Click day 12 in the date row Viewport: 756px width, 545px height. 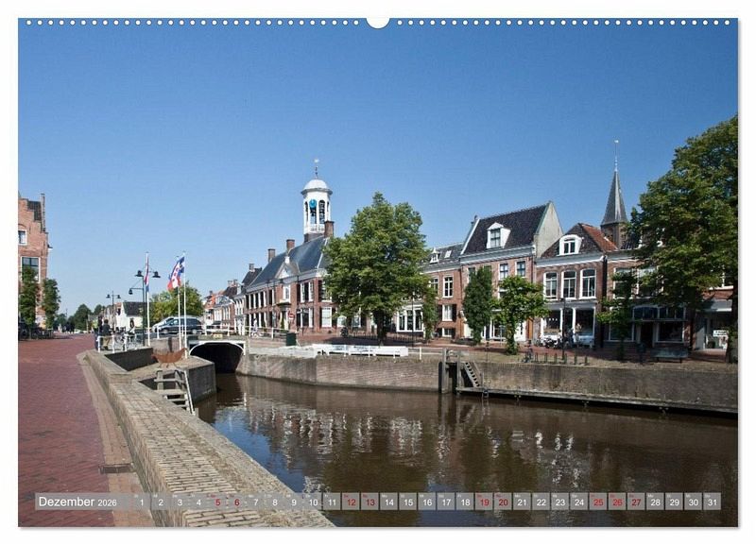[x=351, y=502]
